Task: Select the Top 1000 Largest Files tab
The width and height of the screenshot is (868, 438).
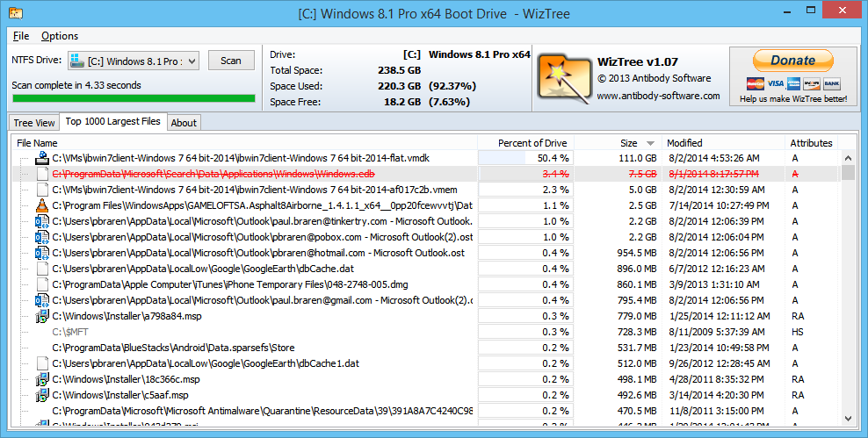Action: [113, 121]
